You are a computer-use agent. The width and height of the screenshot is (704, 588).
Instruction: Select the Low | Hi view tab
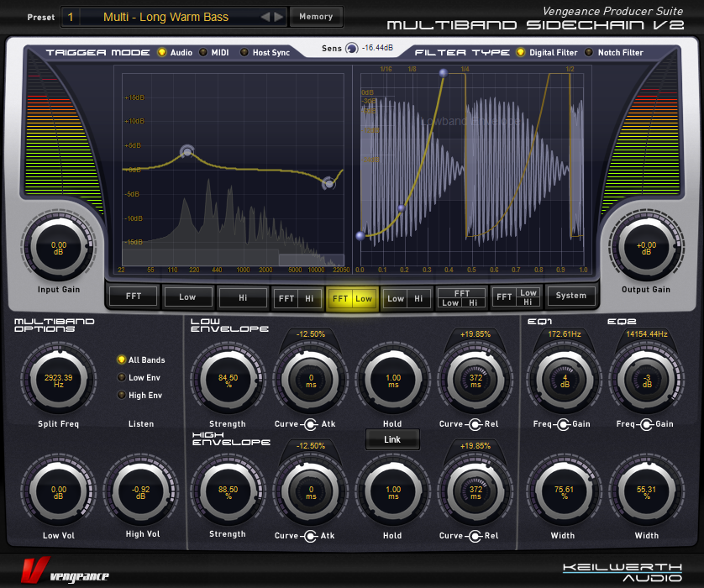tap(407, 297)
